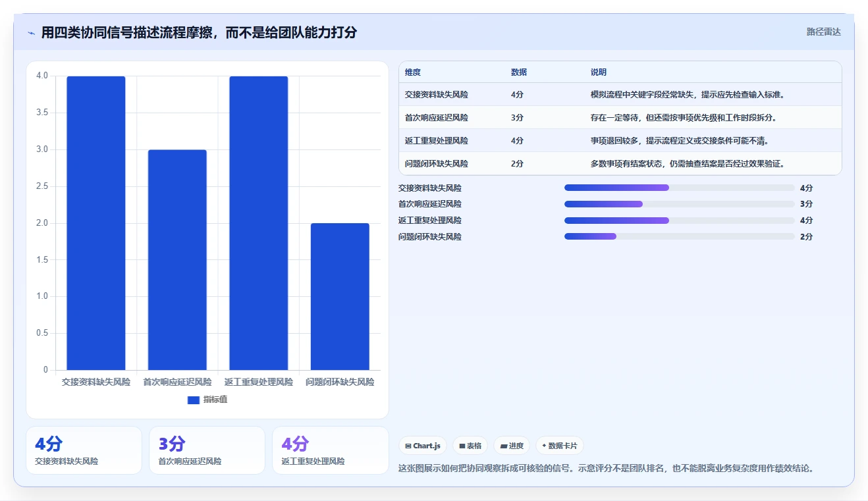868x501 pixels.
Task: Click the description starting 多数事项有结案状态
Action: point(688,164)
